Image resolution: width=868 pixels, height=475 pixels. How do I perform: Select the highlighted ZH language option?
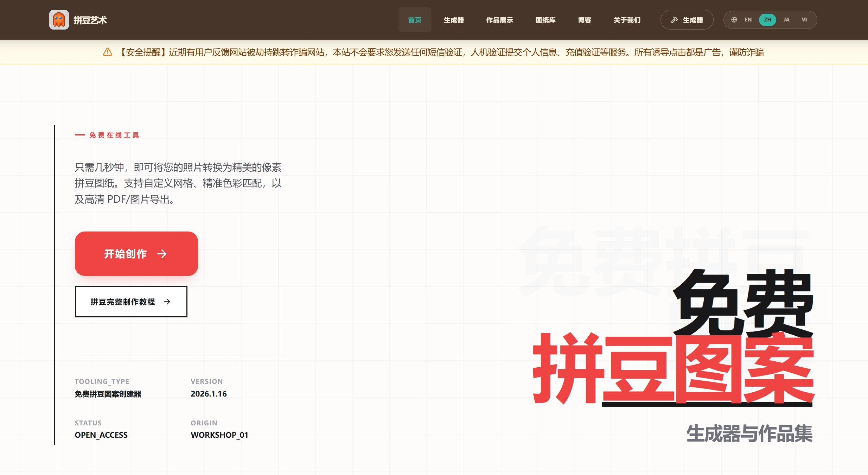click(x=767, y=19)
